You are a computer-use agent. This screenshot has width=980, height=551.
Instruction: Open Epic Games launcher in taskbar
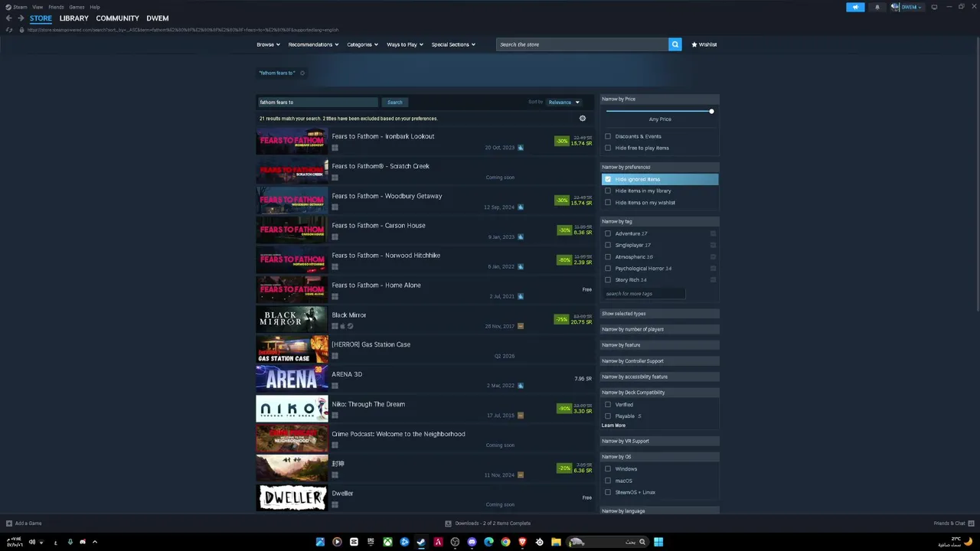tap(371, 542)
